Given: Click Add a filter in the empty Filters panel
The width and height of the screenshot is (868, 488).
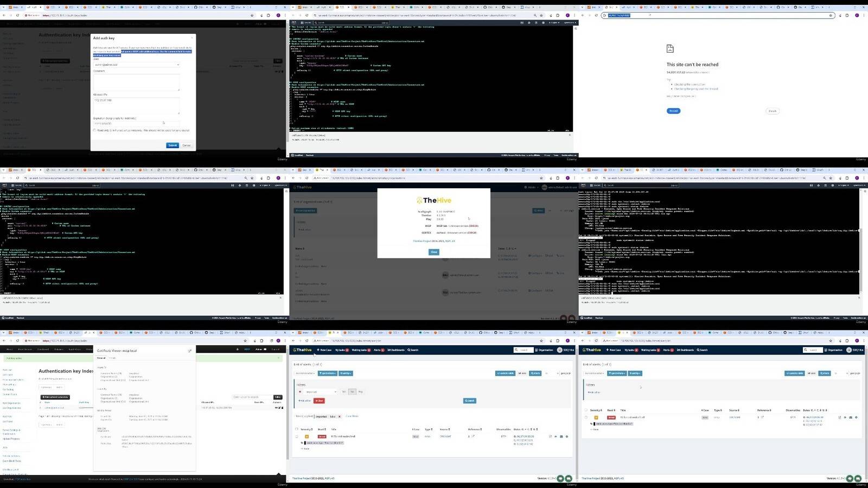Looking at the screenshot, I should click(595, 392).
